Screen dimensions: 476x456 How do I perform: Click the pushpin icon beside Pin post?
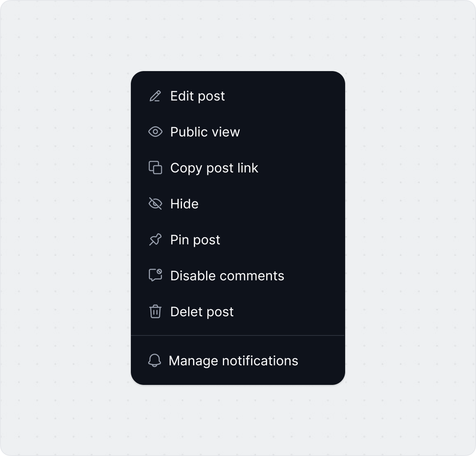coord(155,239)
